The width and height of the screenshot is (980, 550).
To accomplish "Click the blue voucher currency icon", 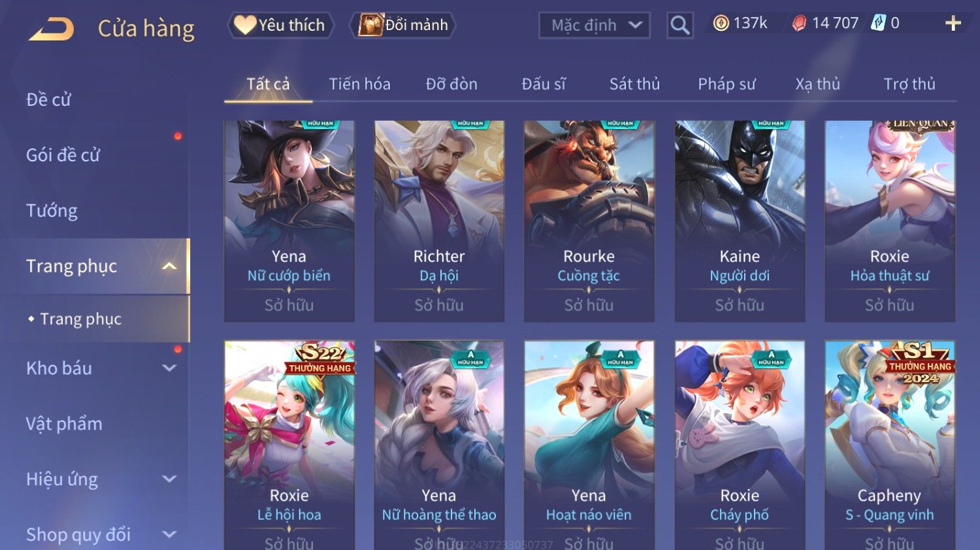I will click(x=878, y=24).
